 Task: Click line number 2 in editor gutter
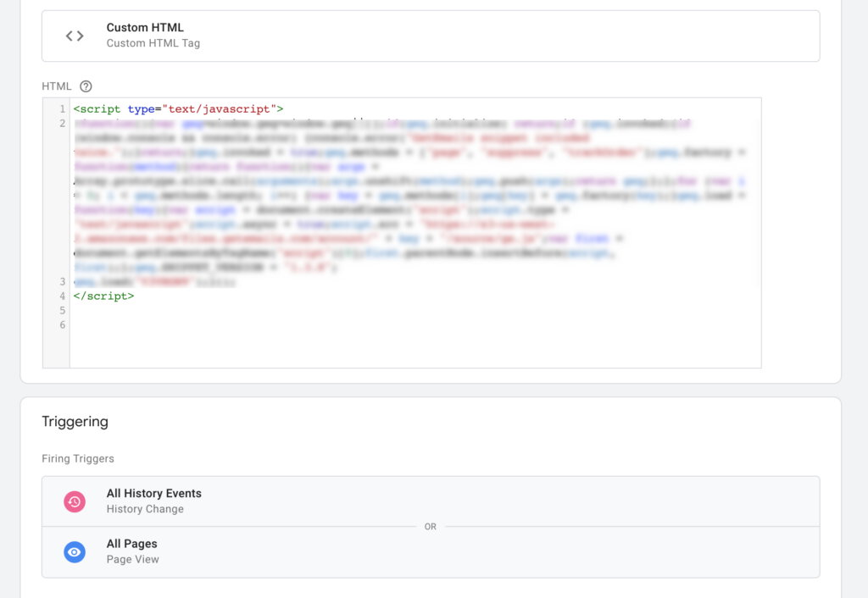pos(63,124)
